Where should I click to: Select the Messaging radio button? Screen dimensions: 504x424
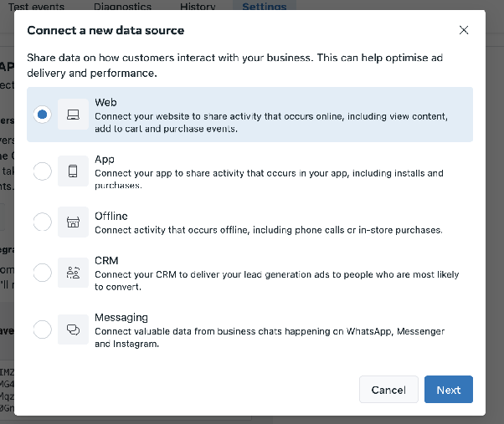click(42, 329)
